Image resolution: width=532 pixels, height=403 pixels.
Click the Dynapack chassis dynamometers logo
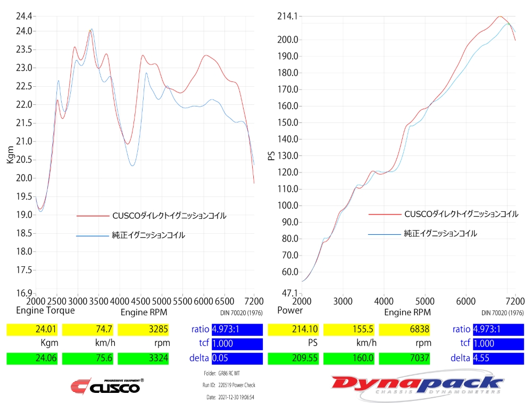coord(418,384)
